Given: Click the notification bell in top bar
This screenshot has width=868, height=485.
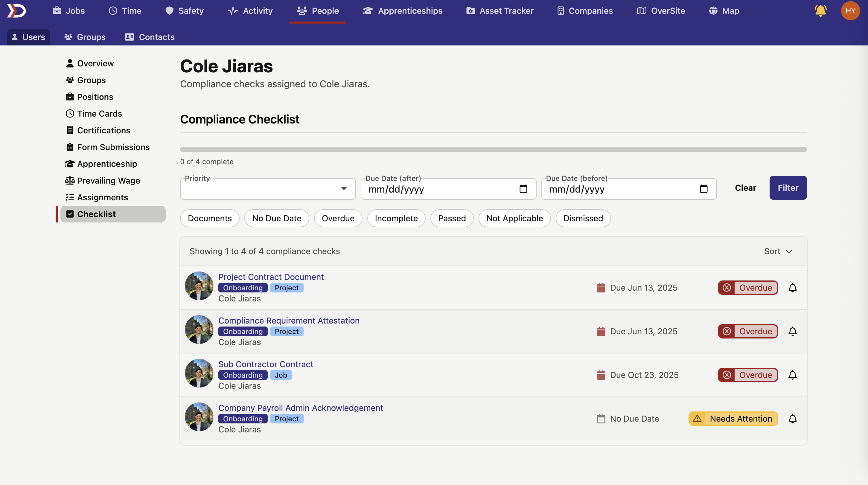Looking at the screenshot, I should tap(820, 11).
